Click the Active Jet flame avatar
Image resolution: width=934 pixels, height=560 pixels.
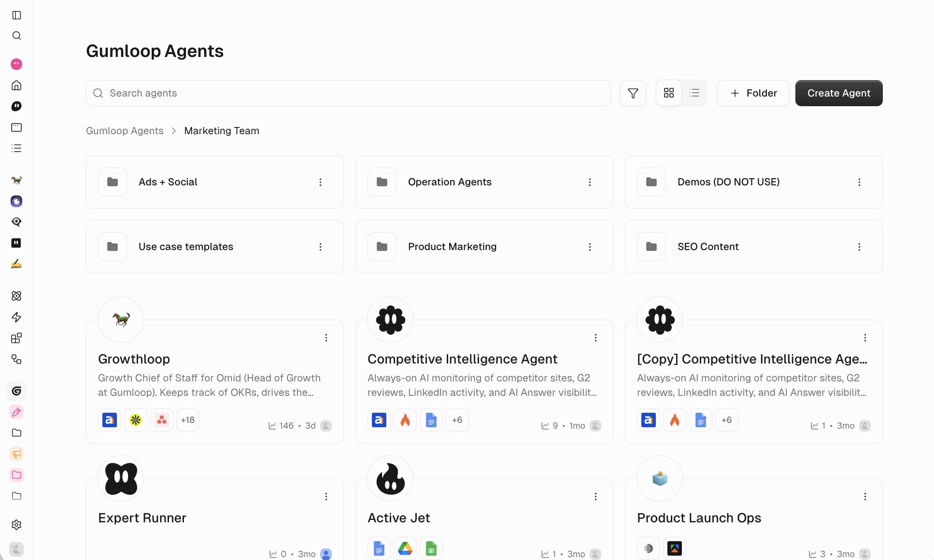pyautogui.click(x=390, y=478)
